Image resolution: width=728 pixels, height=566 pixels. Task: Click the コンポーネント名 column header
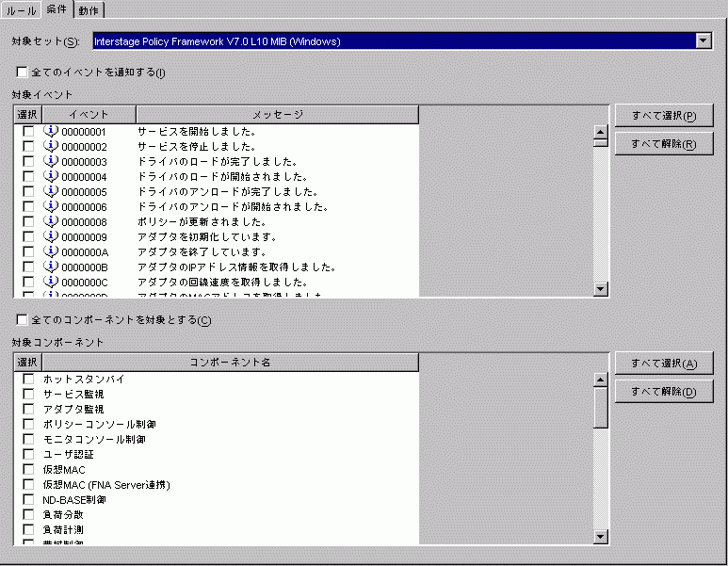pos(231,362)
